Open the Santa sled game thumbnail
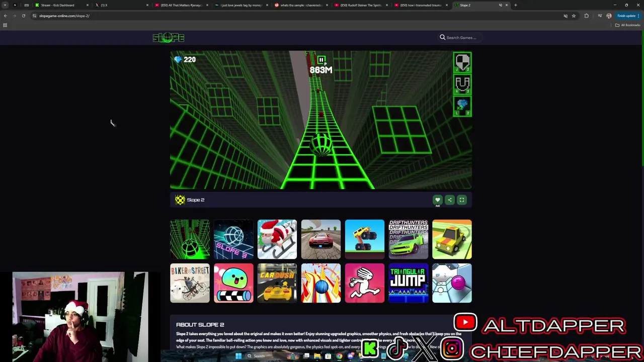The height and width of the screenshot is (362, 644). pos(277,239)
